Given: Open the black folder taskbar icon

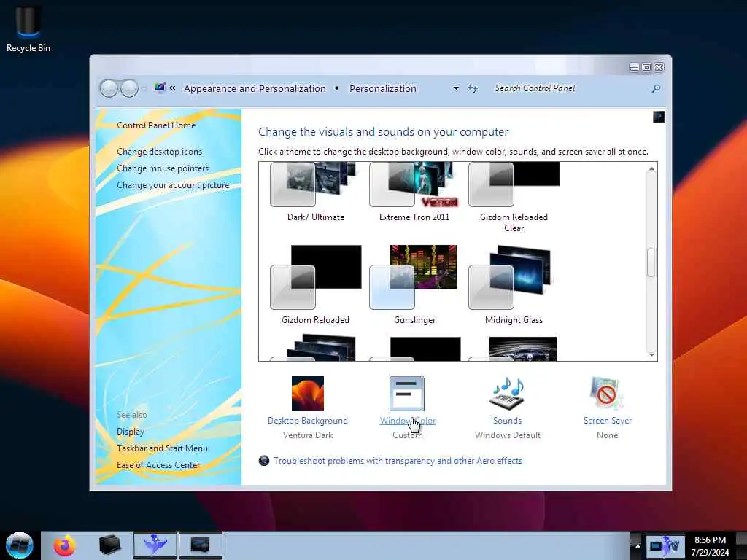Looking at the screenshot, I should click(x=109, y=545).
